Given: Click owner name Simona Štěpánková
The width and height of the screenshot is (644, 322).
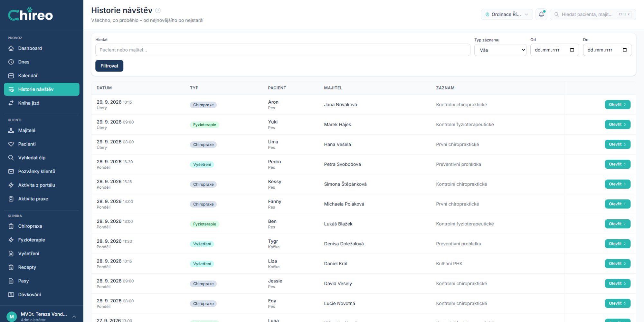Looking at the screenshot, I should [x=345, y=184].
